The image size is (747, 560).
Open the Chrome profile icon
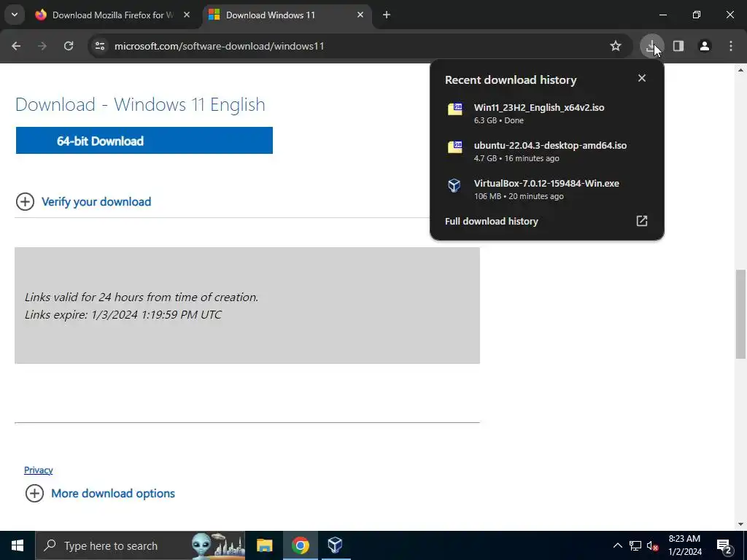(x=704, y=46)
